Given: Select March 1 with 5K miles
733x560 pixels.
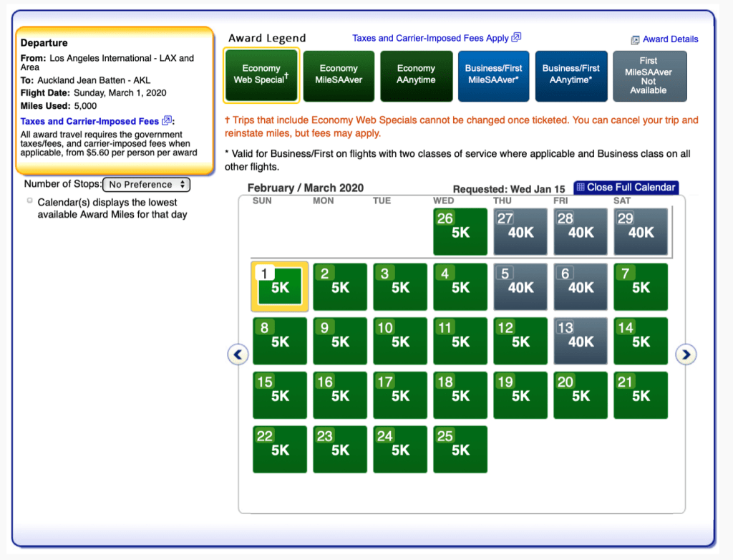Looking at the screenshot, I should 280,286.
